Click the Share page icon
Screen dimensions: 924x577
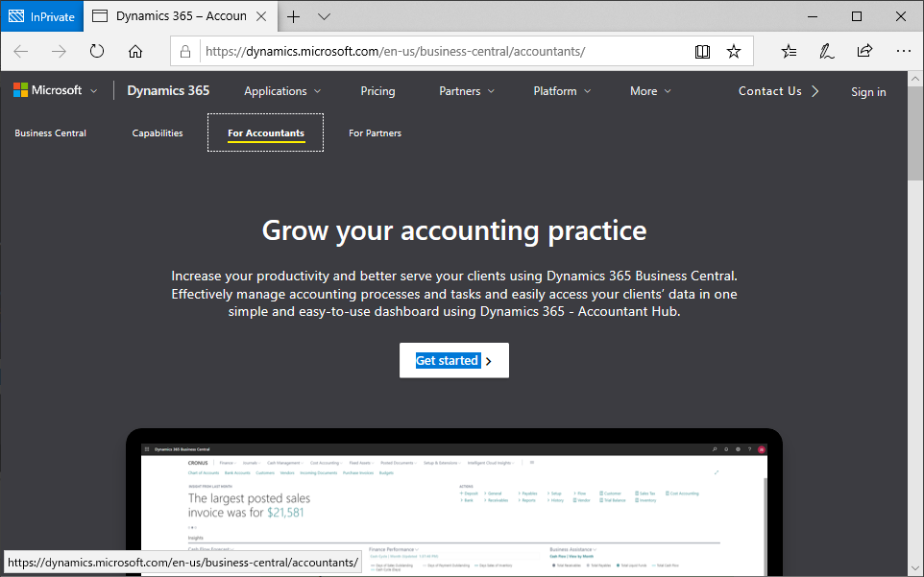864,51
